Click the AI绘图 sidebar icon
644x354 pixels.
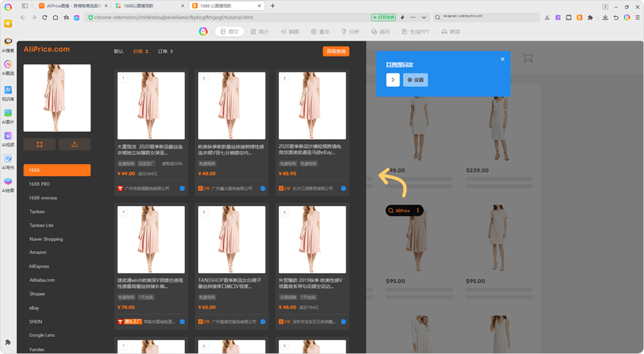point(8,184)
